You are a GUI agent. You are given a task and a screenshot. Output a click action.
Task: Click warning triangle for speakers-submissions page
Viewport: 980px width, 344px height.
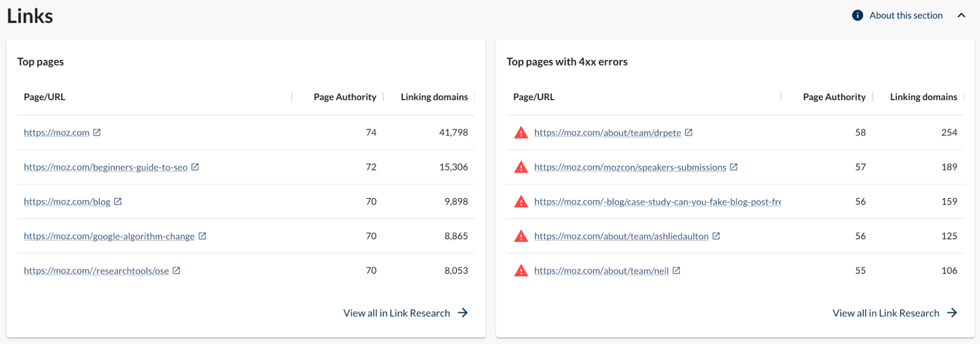(x=521, y=167)
